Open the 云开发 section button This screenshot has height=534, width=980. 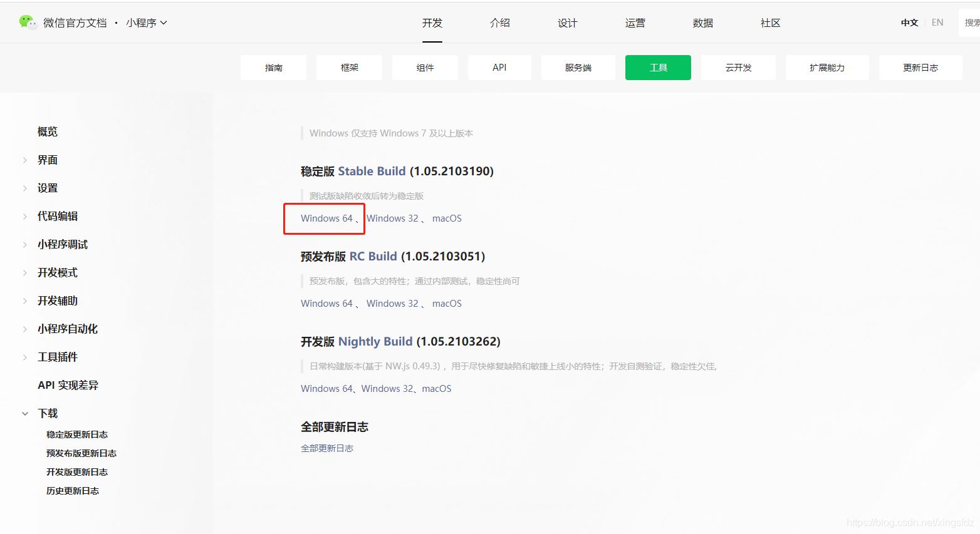coord(738,68)
